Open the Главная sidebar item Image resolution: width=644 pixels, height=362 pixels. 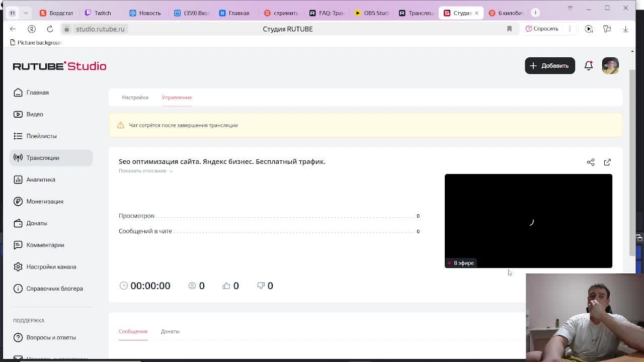[38, 93]
